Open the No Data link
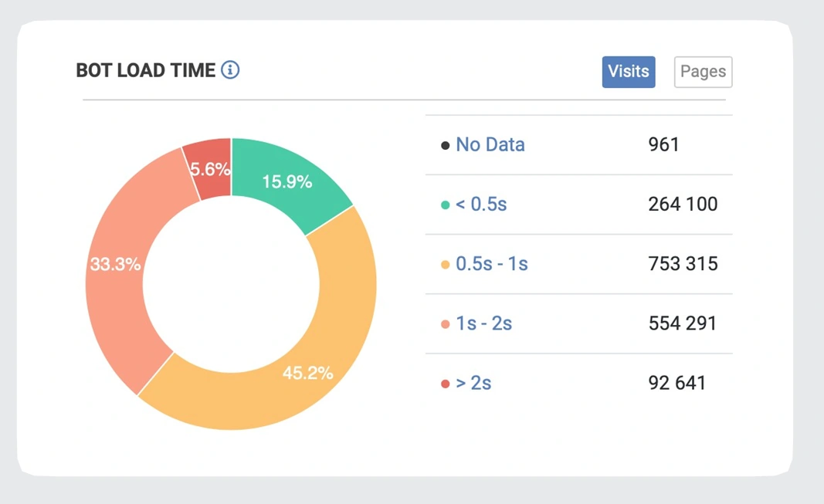The height and width of the screenshot is (504, 824). pos(490,144)
